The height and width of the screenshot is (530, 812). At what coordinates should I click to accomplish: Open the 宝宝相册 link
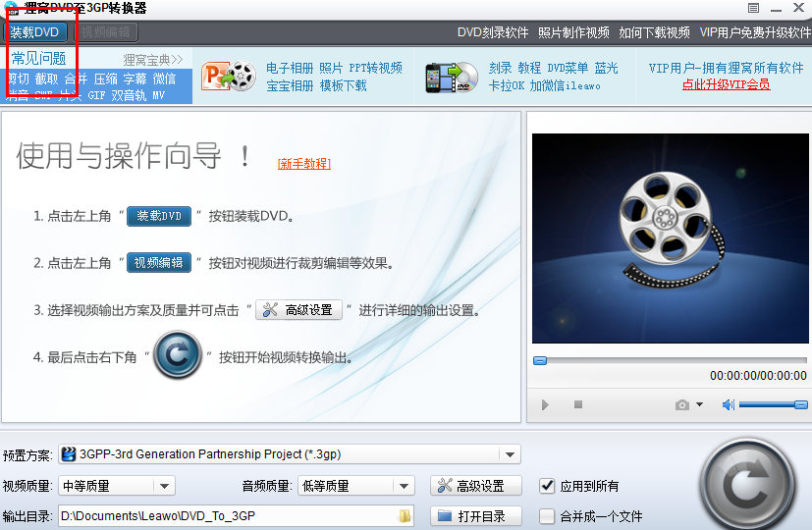[x=290, y=85]
